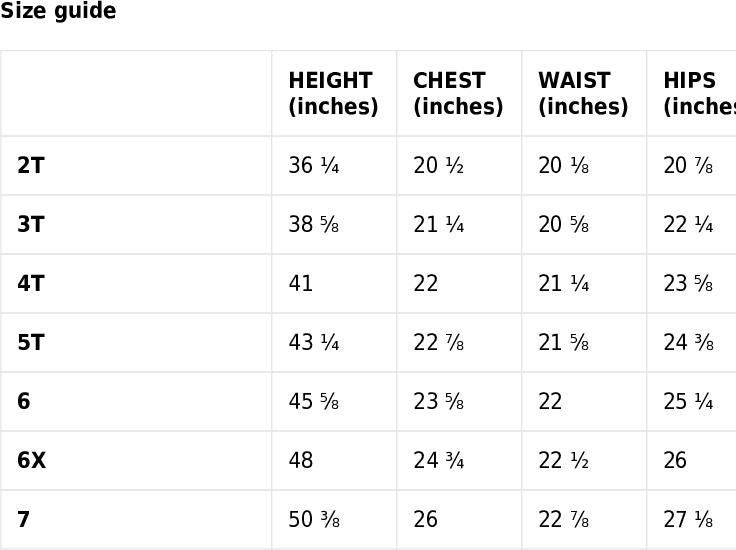Select the CHEST (inches) column header
The height and width of the screenshot is (550, 736).
458,93
